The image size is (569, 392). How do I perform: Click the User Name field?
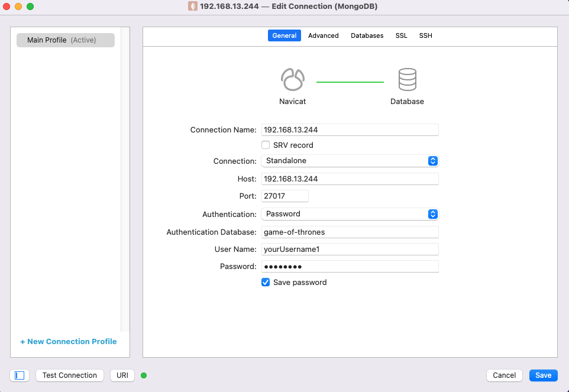350,249
